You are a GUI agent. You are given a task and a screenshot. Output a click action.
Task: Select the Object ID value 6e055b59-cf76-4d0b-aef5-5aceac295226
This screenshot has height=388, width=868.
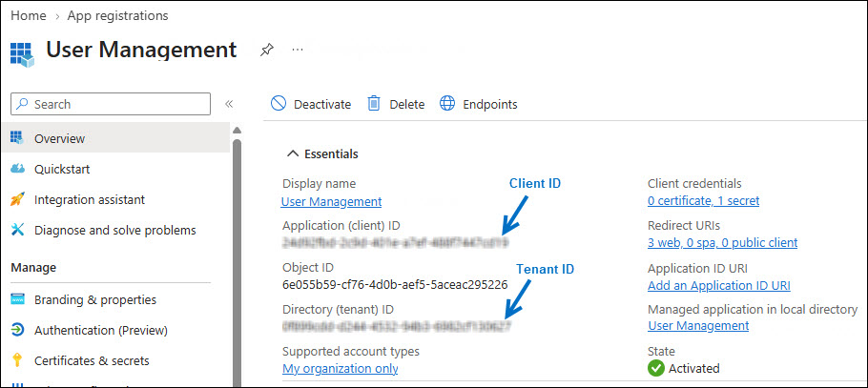pyautogui.click(x=395, y=284)
